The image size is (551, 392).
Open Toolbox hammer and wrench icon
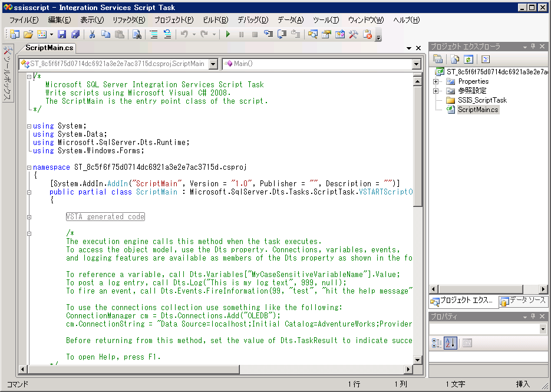(x=354, y=34)
